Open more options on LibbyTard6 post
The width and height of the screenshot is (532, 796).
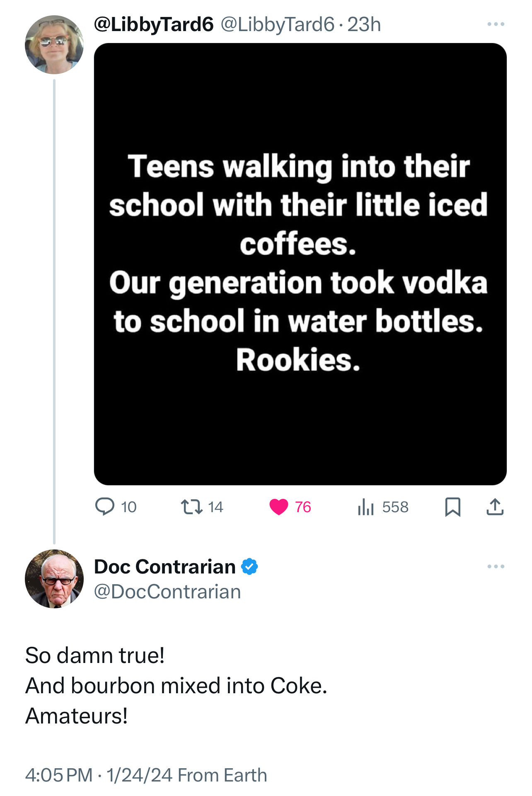[x=496, y=24]
